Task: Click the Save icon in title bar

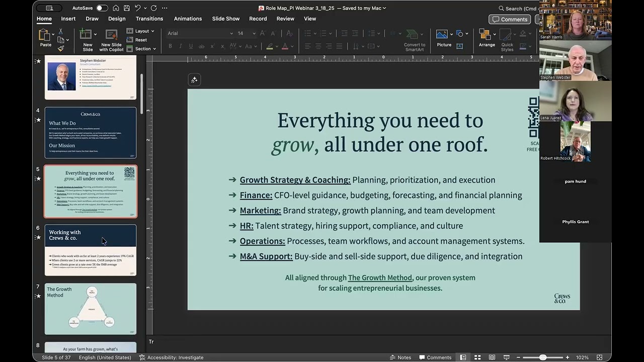Action: 127,8
